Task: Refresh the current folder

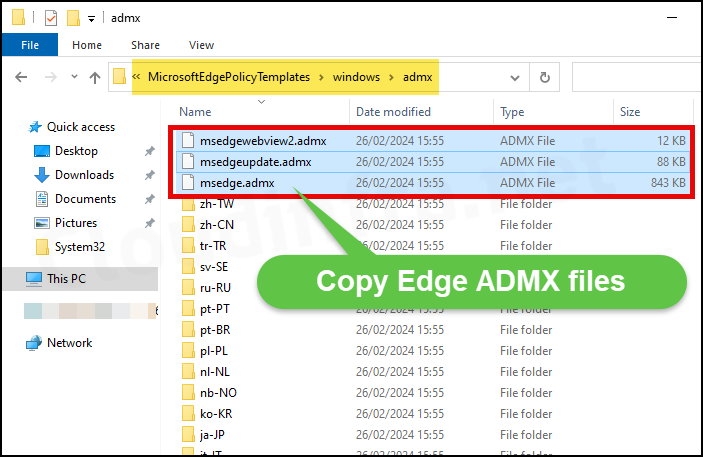Action: coord(544,78)
